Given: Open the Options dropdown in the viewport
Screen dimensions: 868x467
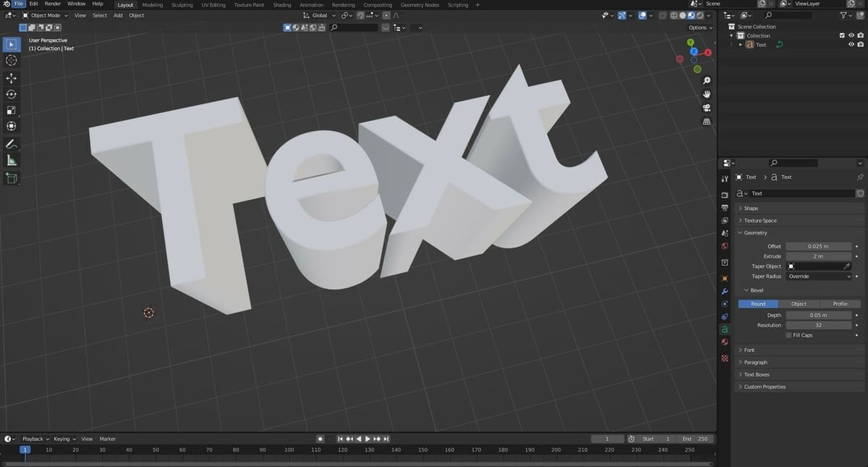Looking at the screenshot, I should pos(699,28).
